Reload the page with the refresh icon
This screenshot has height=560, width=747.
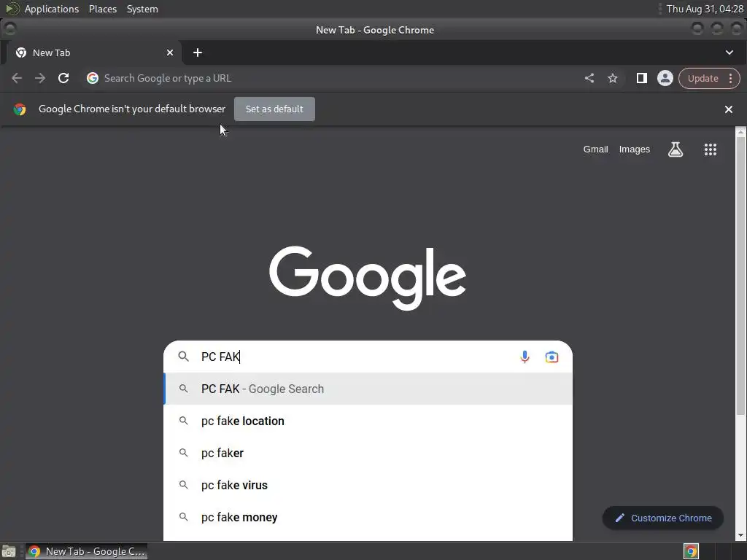click(63, 78)
